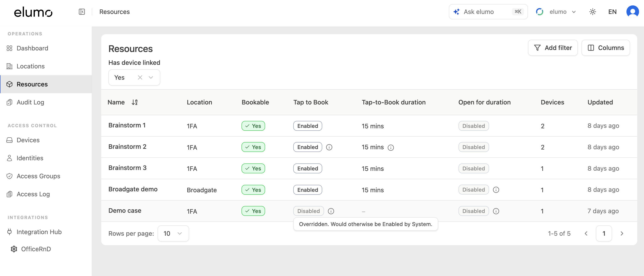Screen dimensions: 644x276
Task: Sort by the Name column header
Action: pyautogui.click(x=116, y=102)
